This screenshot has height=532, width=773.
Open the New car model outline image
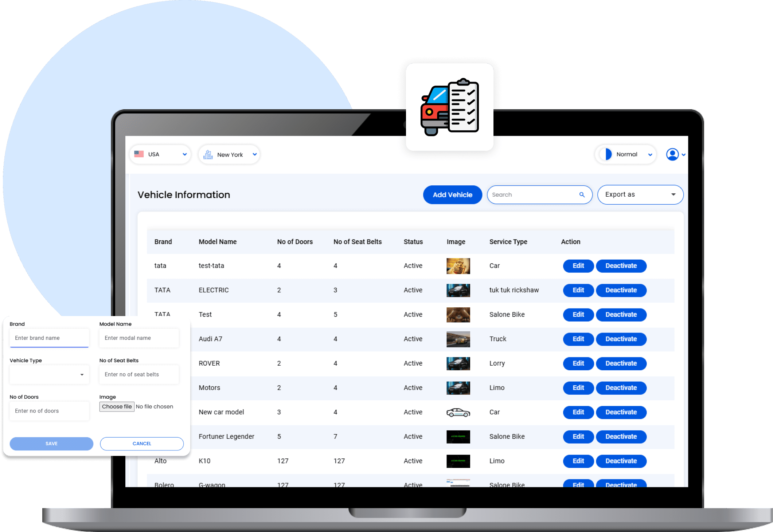coord(458,412)
